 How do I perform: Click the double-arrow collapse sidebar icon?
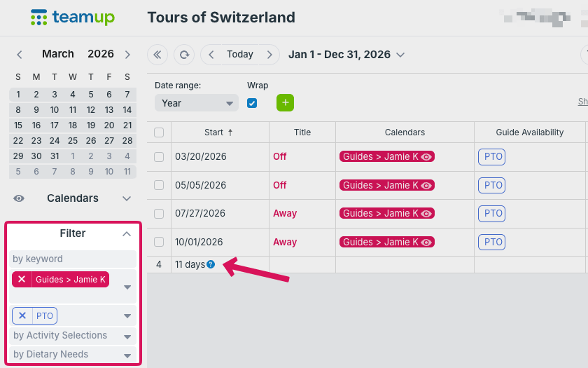pos(157,55)
